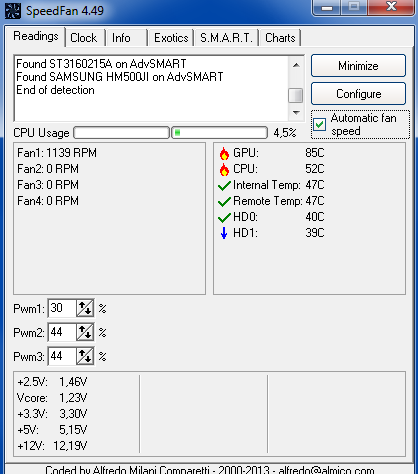Viewport: 418px width, 474px height.
Task: Click the HD1 blue down-arrow icon
Action: coord(224,233)
